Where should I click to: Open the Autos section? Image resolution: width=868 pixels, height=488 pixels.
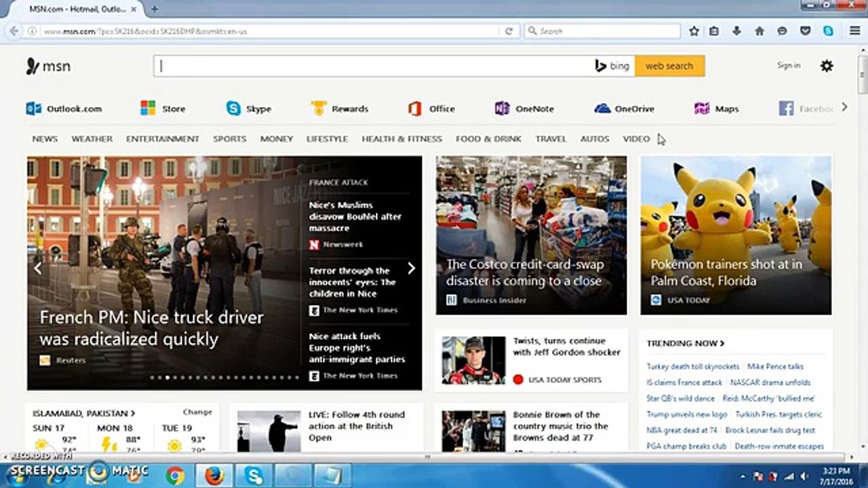595,138
